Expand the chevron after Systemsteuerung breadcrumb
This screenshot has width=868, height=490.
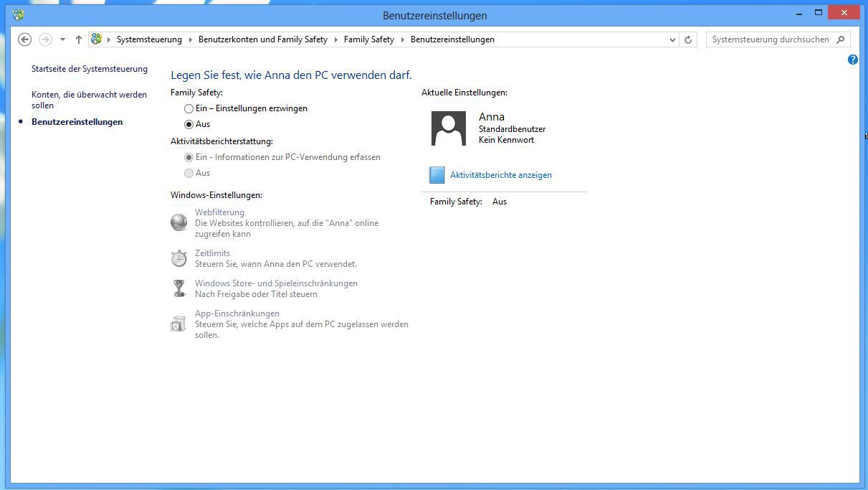(191, 39)
